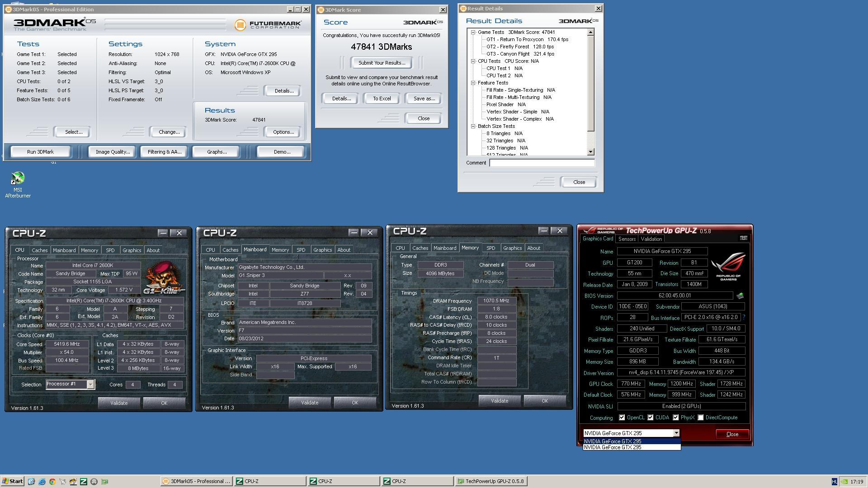This screenshot has height=488, width=868.
Task: Click Select... under Tests
Action: coord(73,132)
